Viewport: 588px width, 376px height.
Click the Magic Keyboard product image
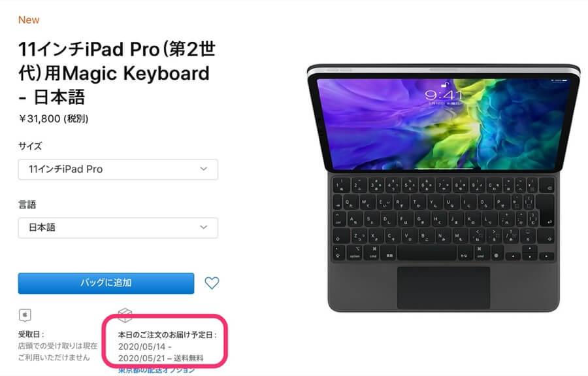click(444, 188)
